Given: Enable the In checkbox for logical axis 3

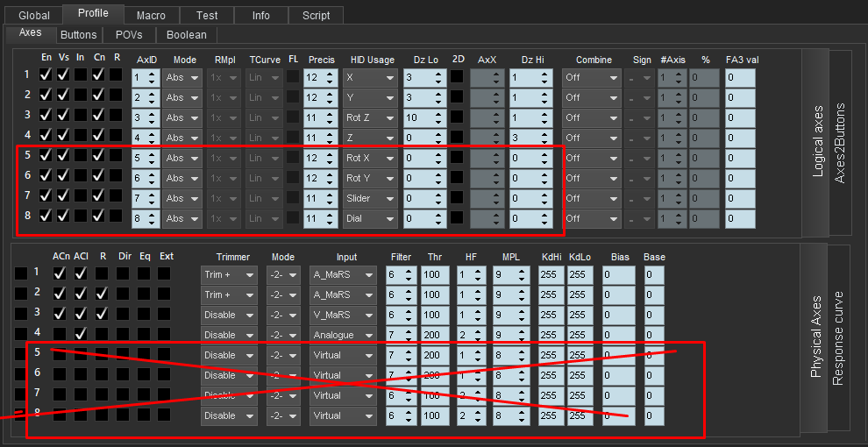Looking at the screenshot, I should point(81,117).
